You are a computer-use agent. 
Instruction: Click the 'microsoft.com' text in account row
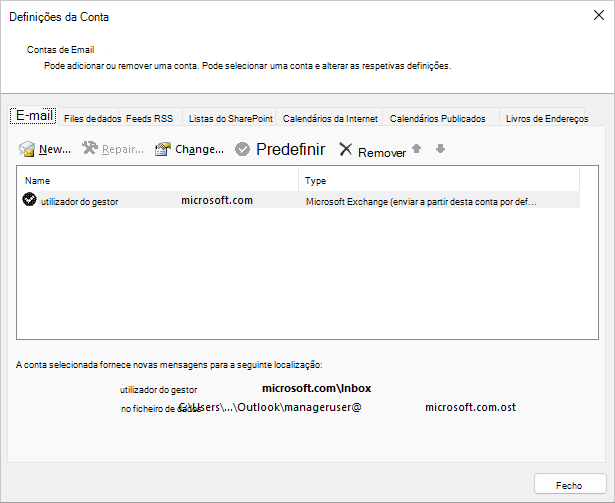(x=217, y=200)
